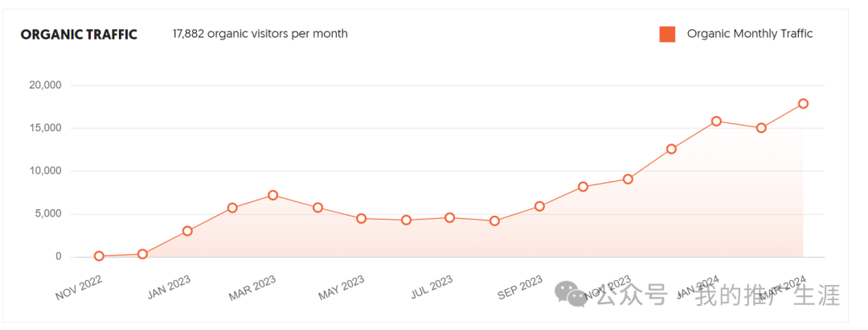Click the ORGANIC TRAFFIC chart title

(x=79, y=35)
